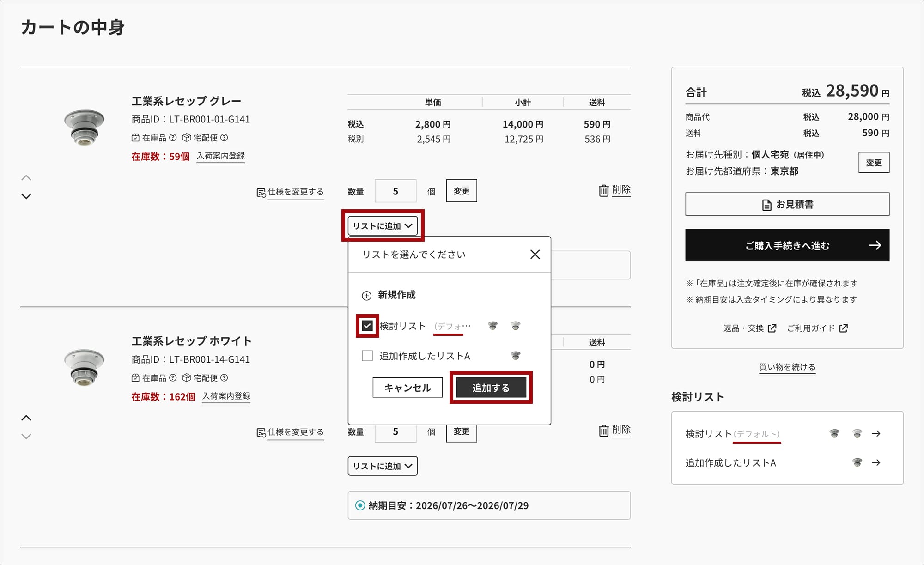
Task: Click 仕様を変更する link for ホワイト item
Action: pyautogui.click(x=296, y=432)
